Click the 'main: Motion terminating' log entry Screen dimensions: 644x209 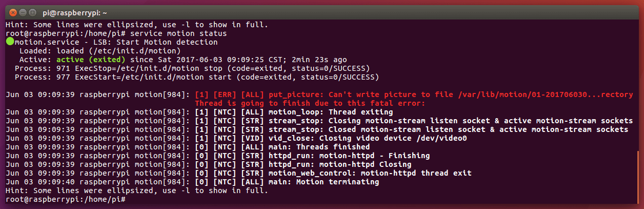324,182
